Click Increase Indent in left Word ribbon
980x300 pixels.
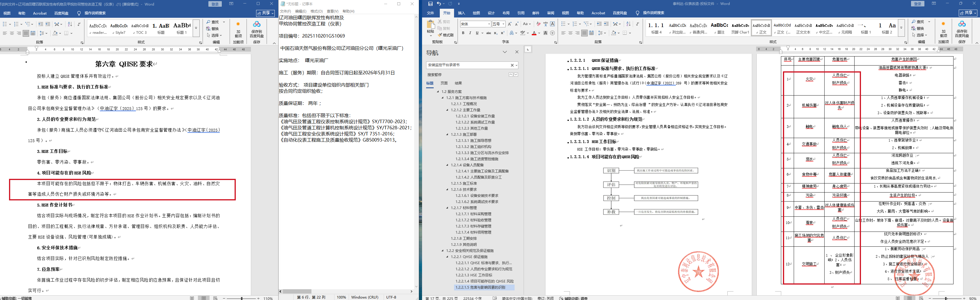[x=47, y=24]
